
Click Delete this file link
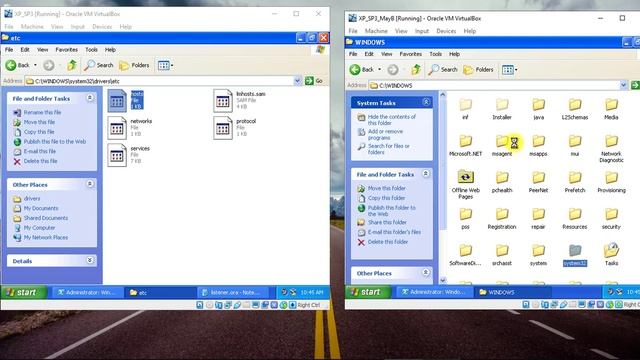point(40,161)
